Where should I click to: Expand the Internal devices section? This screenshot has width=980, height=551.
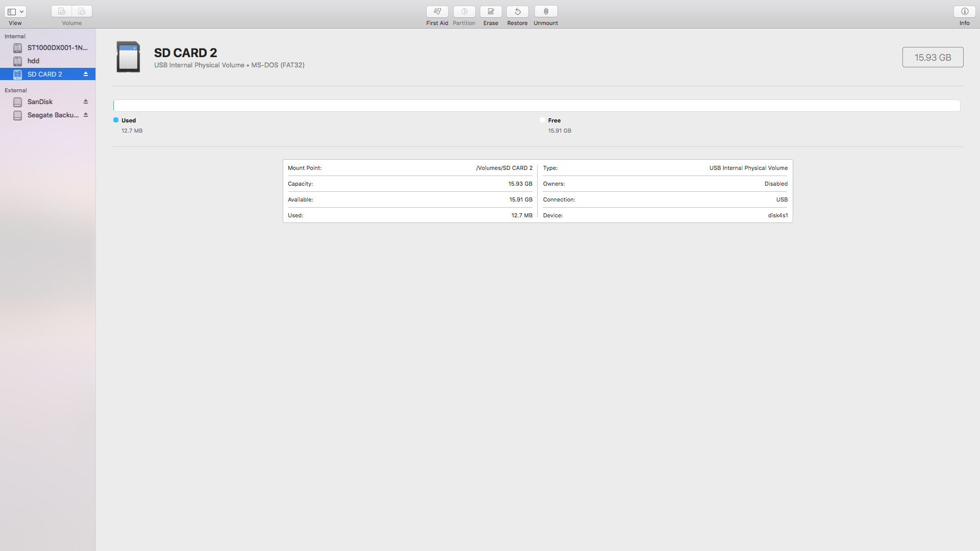14,36
